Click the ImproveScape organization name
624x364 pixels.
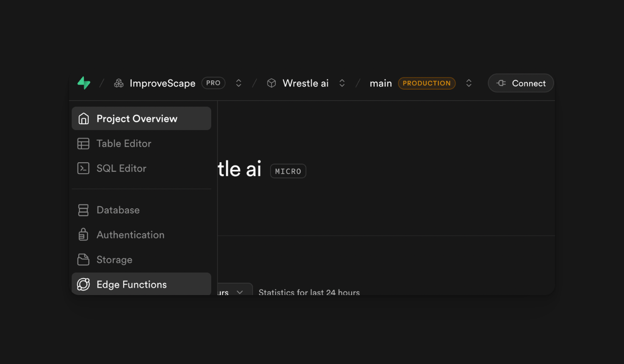[162, 83]
